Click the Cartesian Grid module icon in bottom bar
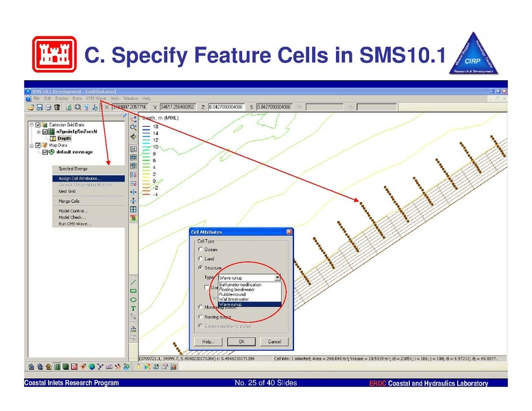This screenshot has height=411, width=532. tap(57, 366)
